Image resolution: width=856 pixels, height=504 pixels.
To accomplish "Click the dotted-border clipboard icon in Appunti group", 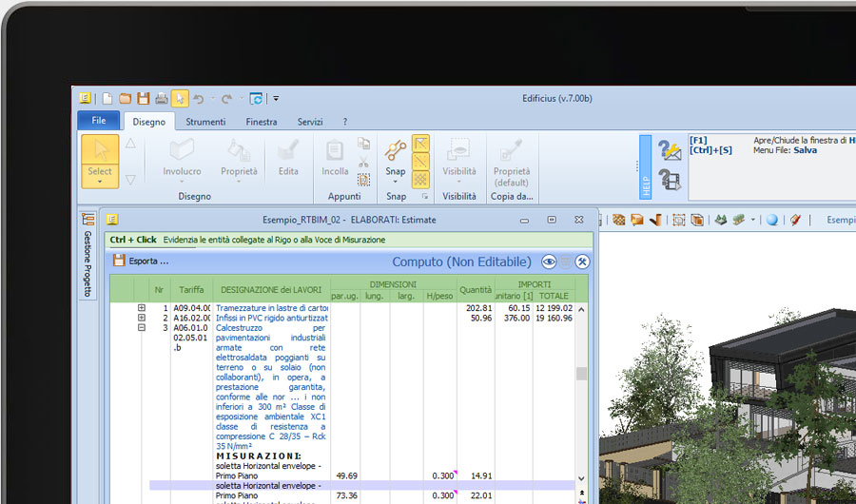I will 363,180.
